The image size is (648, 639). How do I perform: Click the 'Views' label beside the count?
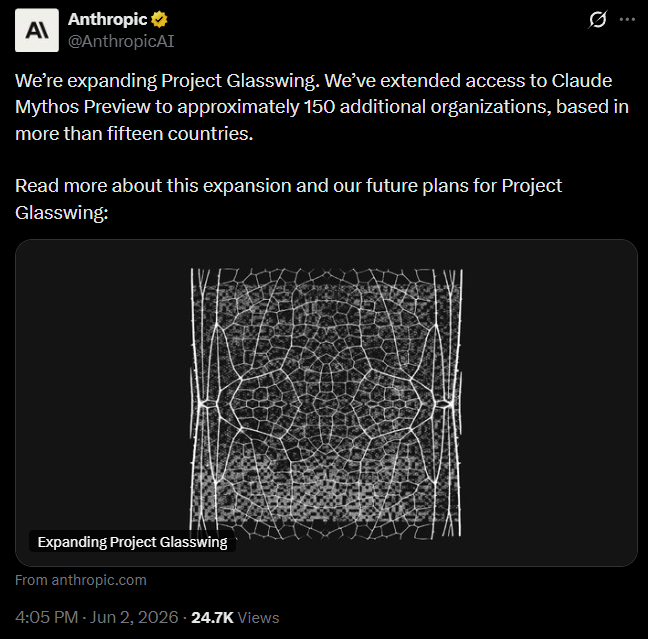[x=259, y=618]
